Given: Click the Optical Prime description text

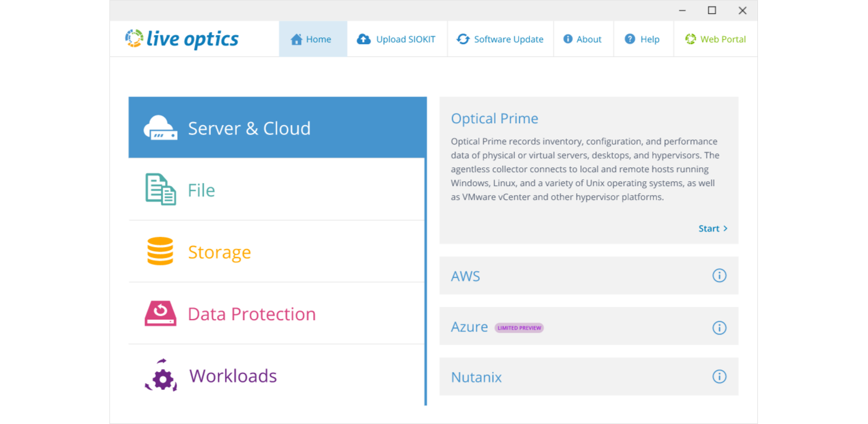Looking at the screenshot, I should 585,169.
